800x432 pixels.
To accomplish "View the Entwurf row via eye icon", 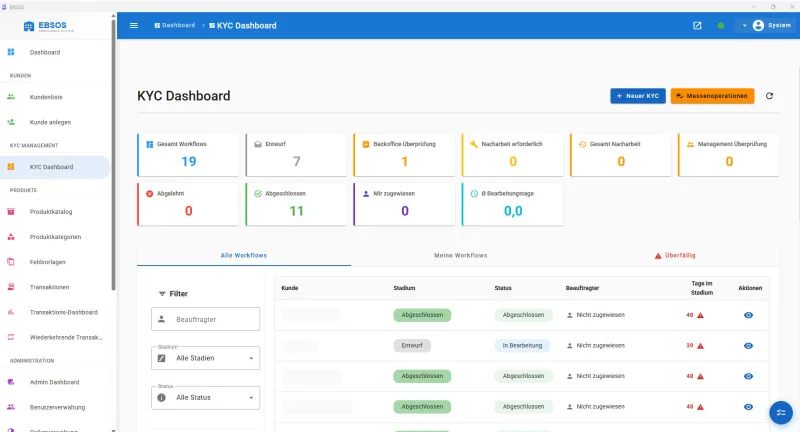I will (748, 346).
